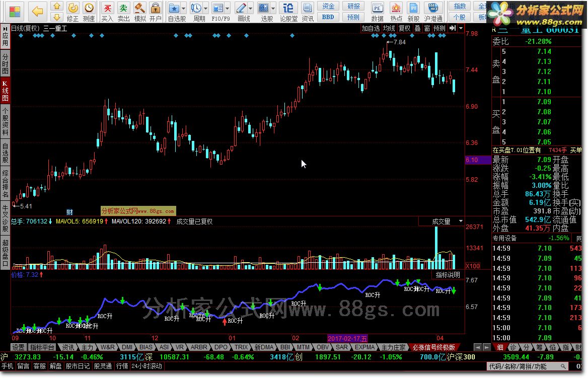Click the 财 finance marker on chart
Viewport: 588px width, 378px height.
[70, 212]
